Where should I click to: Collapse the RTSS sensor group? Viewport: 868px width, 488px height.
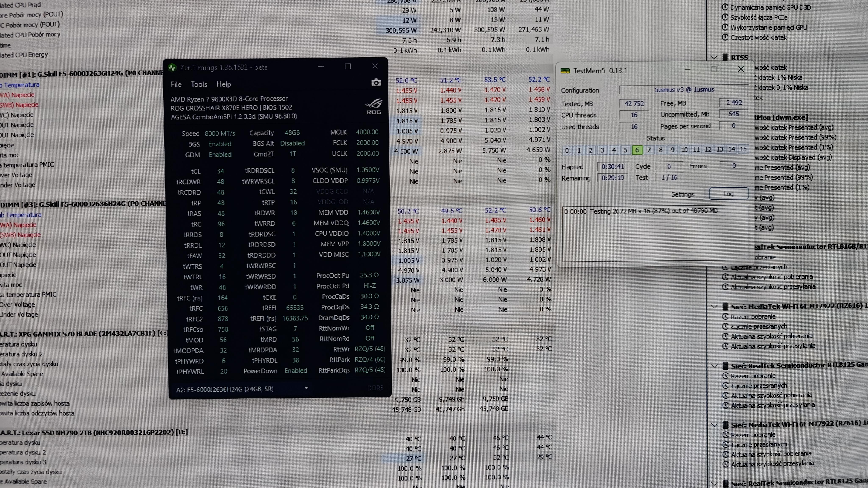714,57
